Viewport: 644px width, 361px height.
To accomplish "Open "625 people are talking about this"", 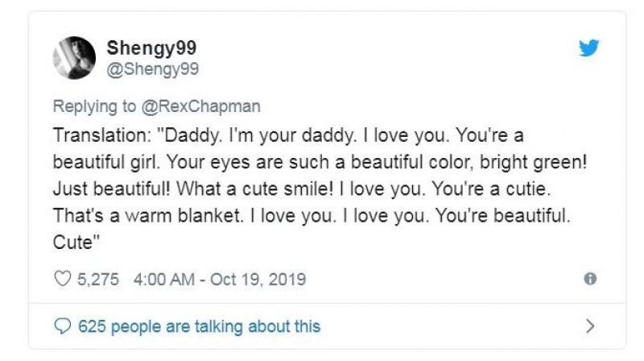I will click(199, 326).
